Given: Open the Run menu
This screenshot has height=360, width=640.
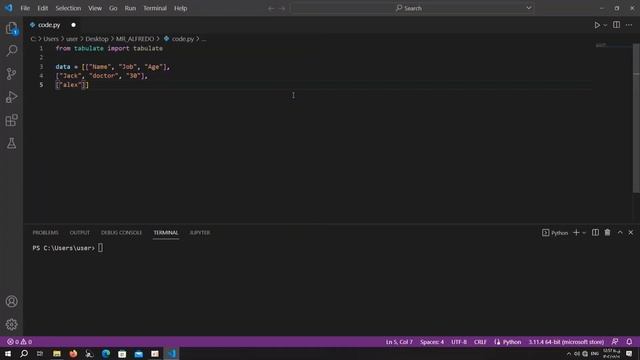Looking at the screenshot, I should click(130, 8).
